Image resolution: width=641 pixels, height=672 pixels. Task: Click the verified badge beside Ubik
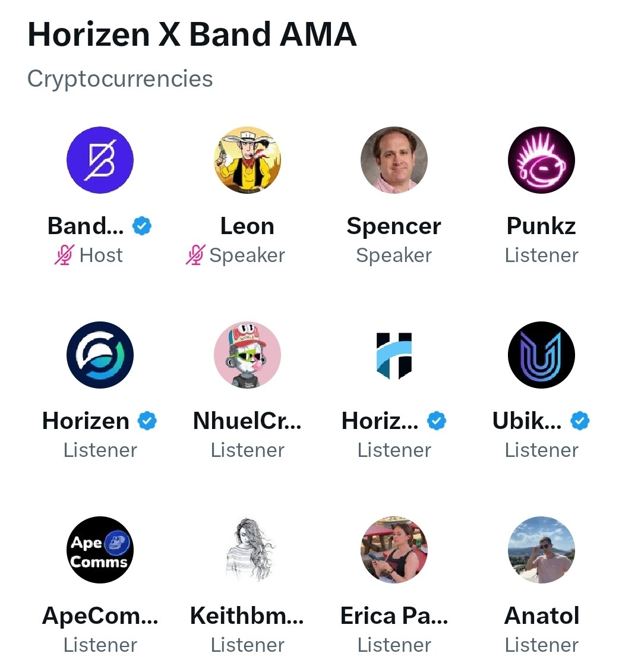click(579, 421)
